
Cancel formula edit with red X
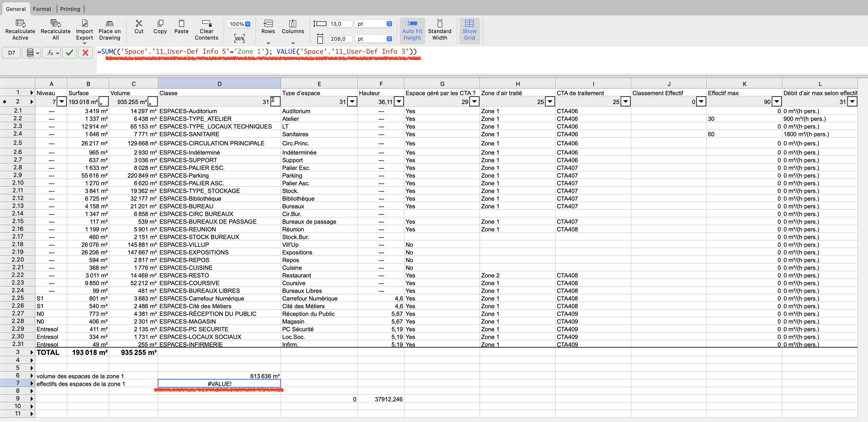[85, 53]
